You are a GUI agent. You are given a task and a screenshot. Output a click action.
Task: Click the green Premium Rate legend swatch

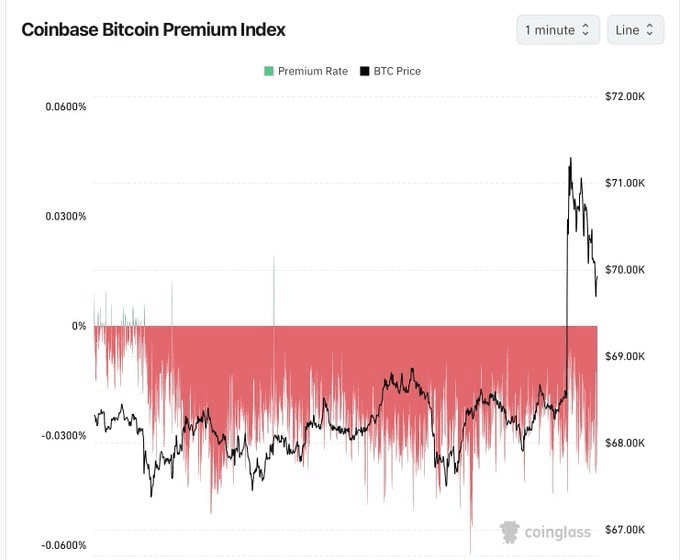(x=269, y=71)
